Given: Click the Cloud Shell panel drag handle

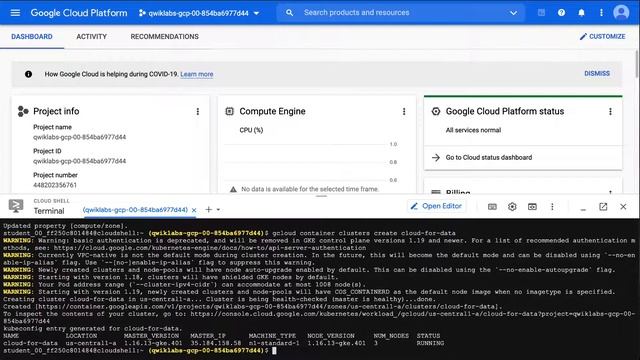Looking at the screenshot, I should point(321,196).
